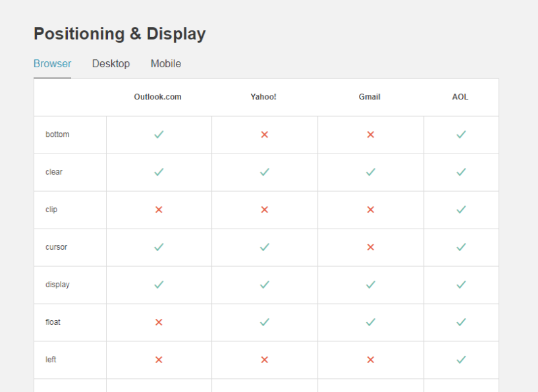The image size is (538, 392).
Task: Select the 'display' property row label
Action: click(57, 285)
